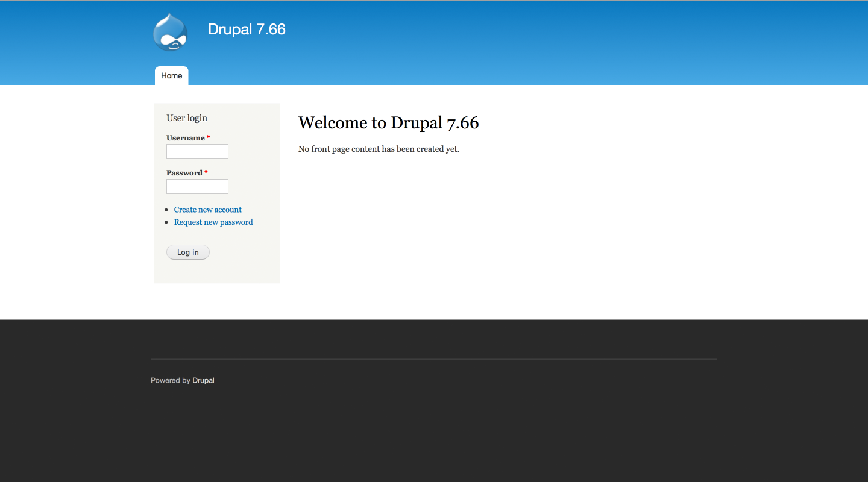Click the Welcome to Drupal 7.66 heading
The width and height of the screenshot is (868, 482).
click(x=388, y=123)
